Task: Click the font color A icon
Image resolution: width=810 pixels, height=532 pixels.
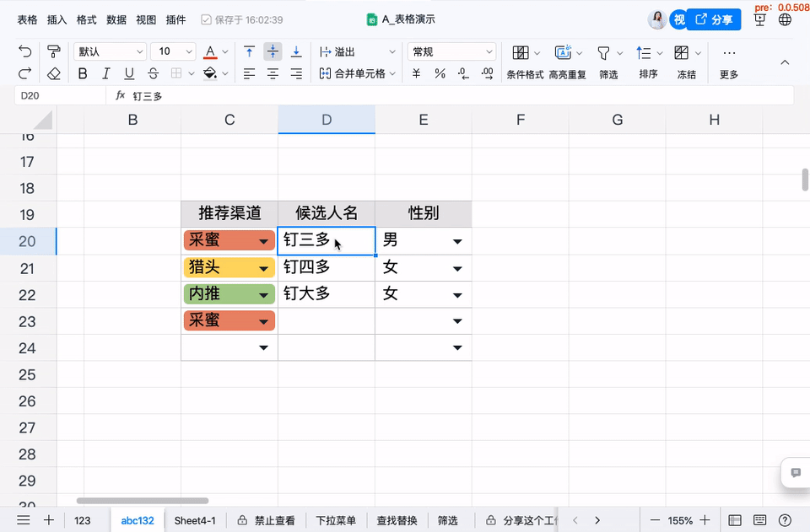Action: click(210, 51)
